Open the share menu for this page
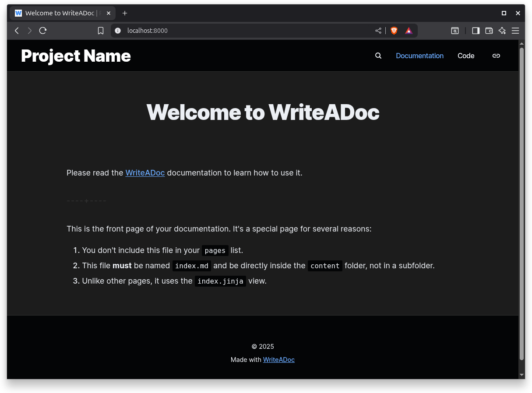Image resolution: width=532 pixels, height=393 pixels. [x=378, y=31]
